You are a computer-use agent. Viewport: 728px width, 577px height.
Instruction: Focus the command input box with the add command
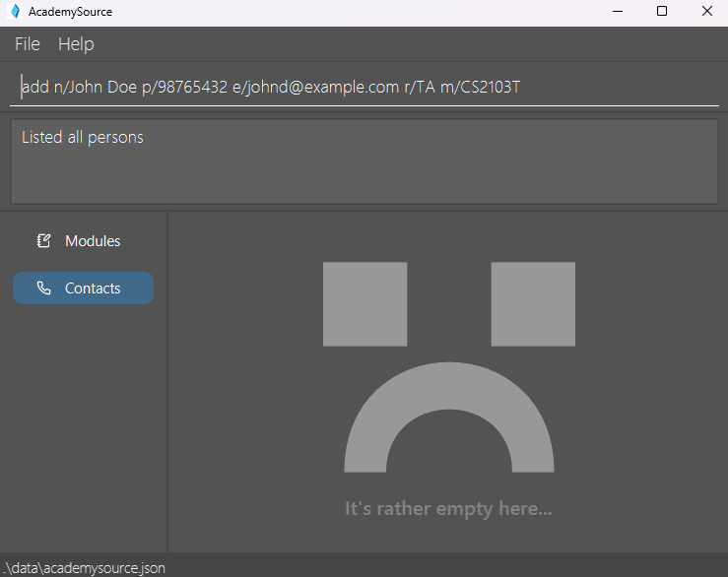(364, 88)
